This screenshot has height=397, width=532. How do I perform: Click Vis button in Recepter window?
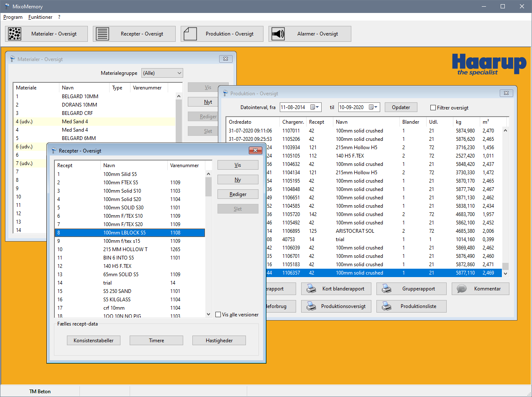pos(238,165)
